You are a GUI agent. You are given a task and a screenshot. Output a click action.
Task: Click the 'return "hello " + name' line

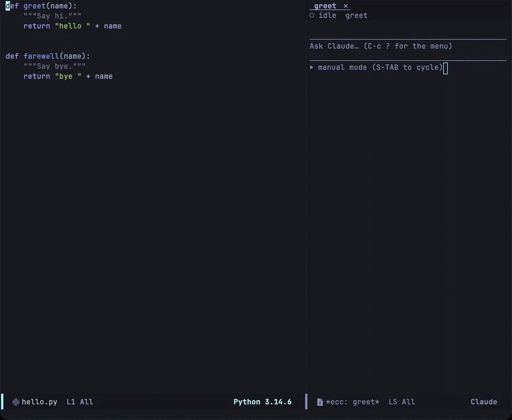pyautogui.click(x=72, y=26)
